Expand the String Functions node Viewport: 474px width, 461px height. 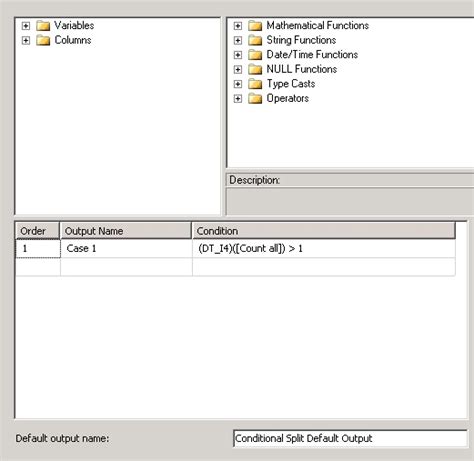pos(238,40)
